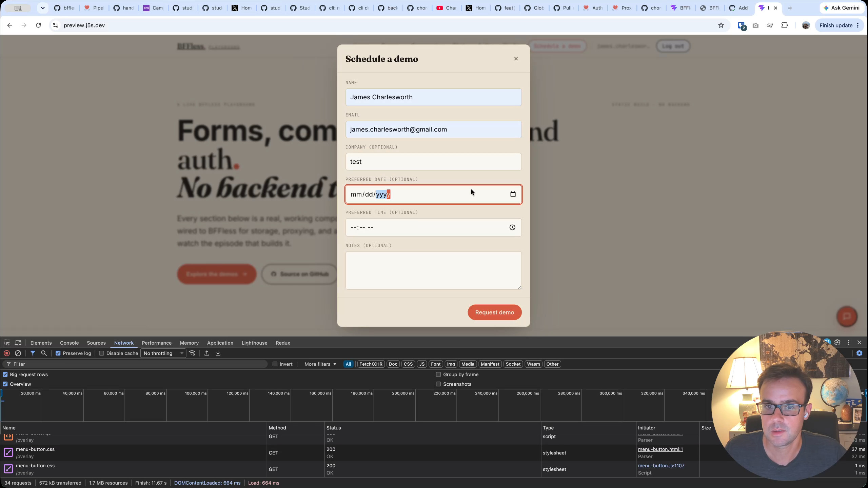This screenshot has width=868, height=488.
Task: Check the Screenshots checkbox
Action: tap(438, 384)
